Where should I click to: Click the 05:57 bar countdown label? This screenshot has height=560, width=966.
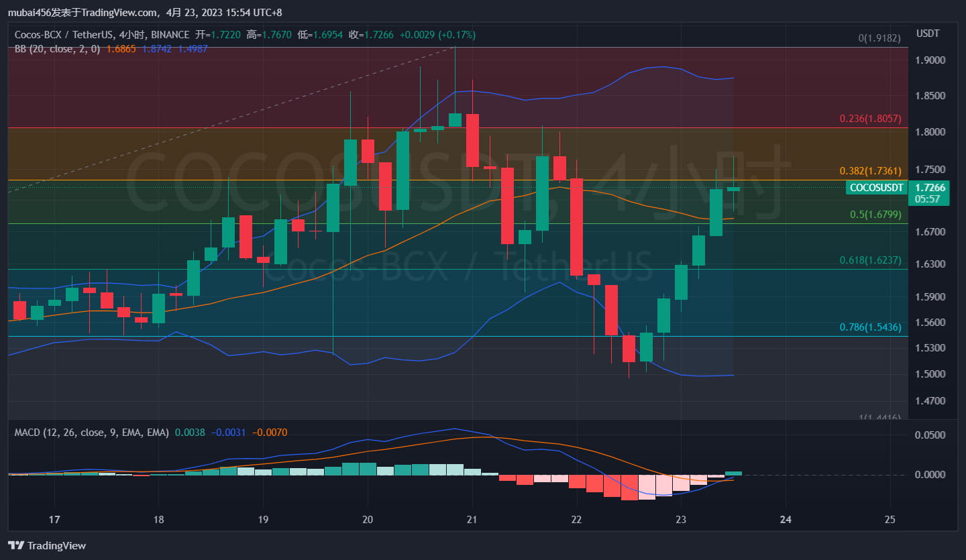[x=927, y=199]
